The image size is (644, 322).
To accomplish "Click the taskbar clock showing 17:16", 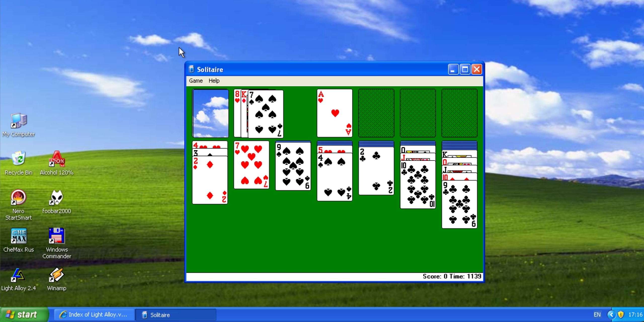I will coord(635,314).
